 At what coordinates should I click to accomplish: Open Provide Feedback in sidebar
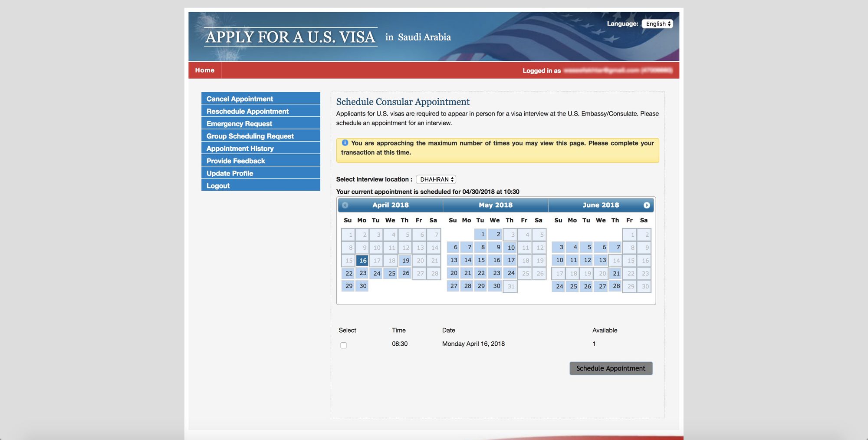click(261, 161)
